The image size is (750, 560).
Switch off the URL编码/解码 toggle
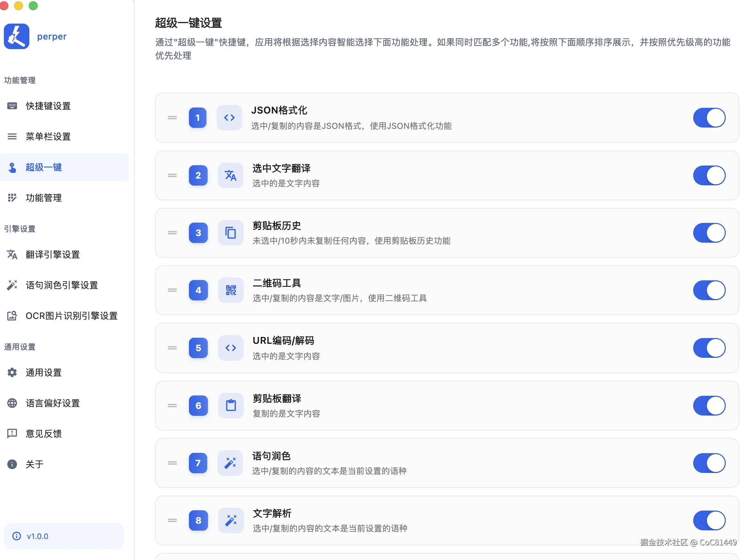[709, 348]
